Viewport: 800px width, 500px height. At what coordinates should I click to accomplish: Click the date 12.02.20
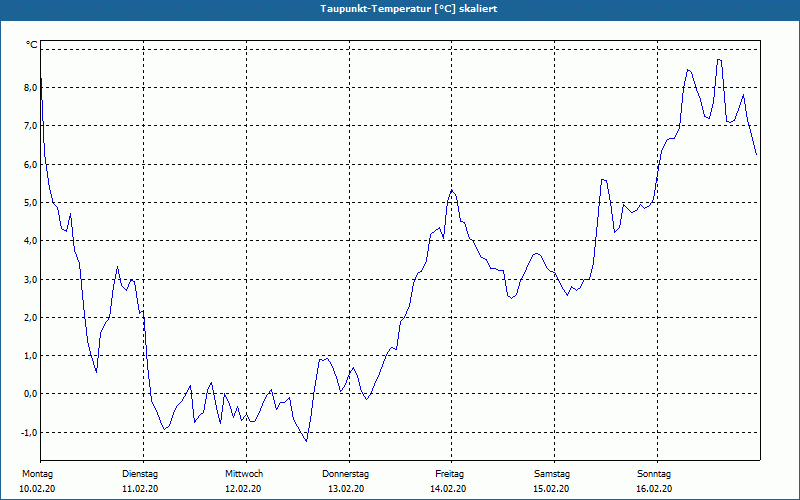(243, 489)
